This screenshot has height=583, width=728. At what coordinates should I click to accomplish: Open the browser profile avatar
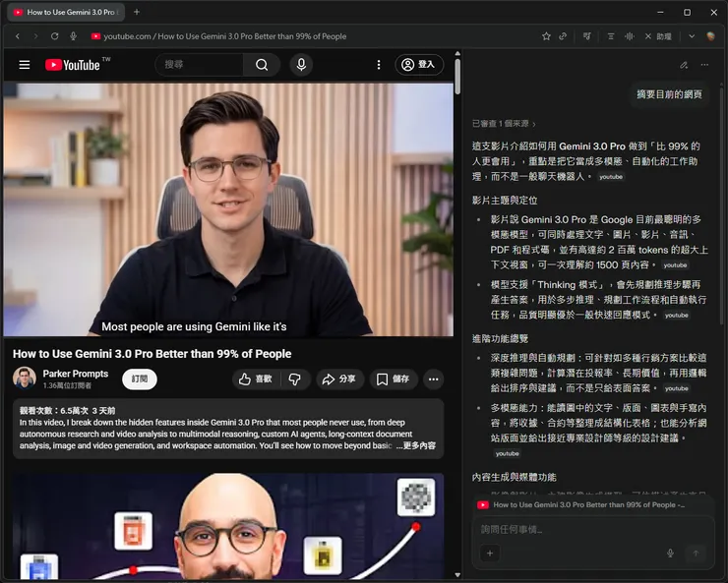point(710,36)
